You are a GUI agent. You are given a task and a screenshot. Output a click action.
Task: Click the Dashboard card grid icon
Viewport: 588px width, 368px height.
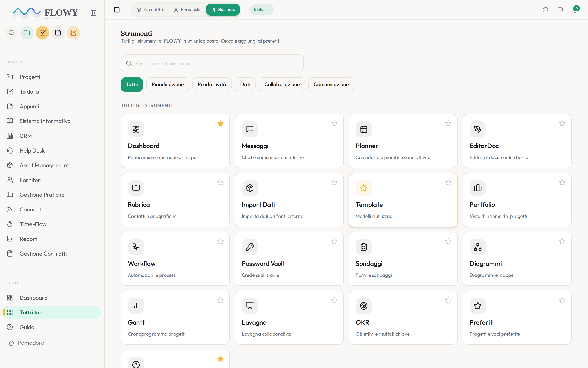136,129
